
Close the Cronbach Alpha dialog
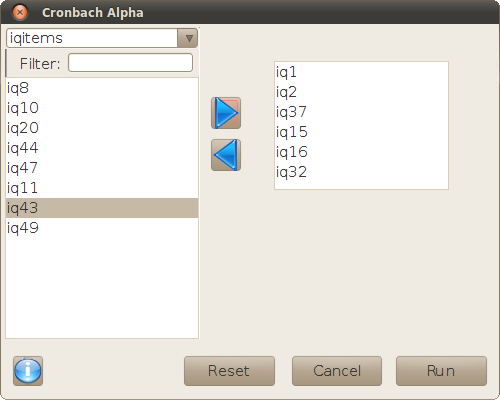[x=20, y=12]
